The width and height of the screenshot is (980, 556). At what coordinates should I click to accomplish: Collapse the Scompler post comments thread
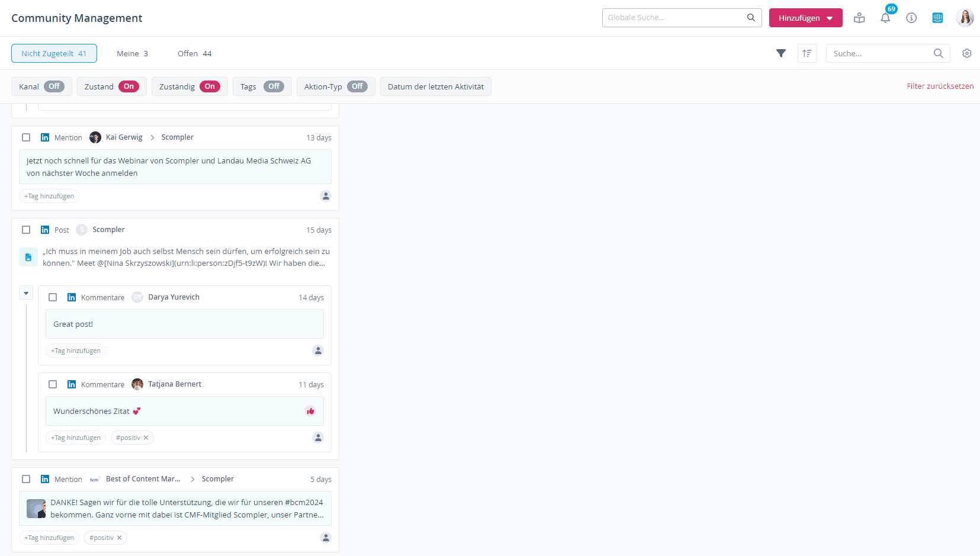pos(26,293)
